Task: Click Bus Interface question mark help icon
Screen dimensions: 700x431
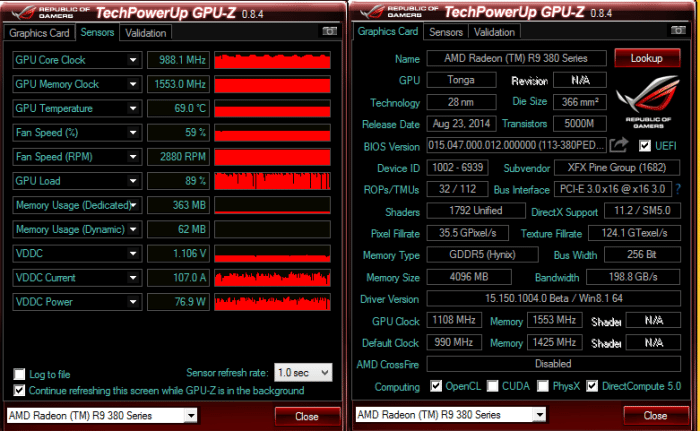Action: pos(678,189)
